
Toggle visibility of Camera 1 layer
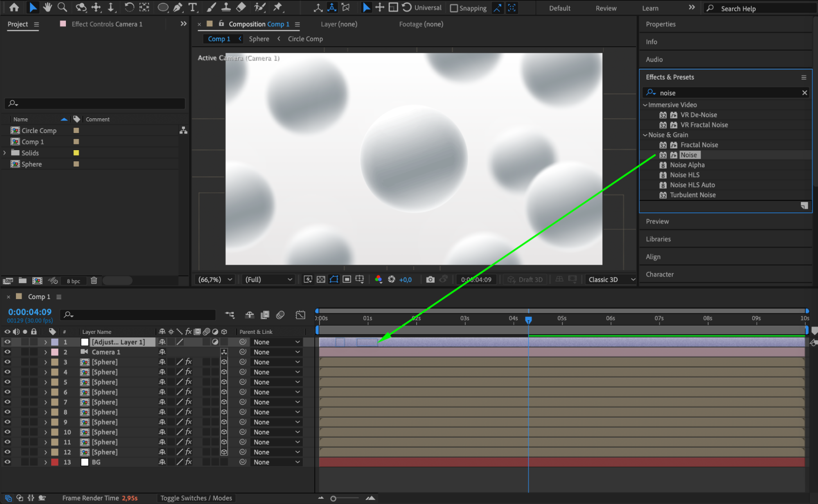[7, 352]
